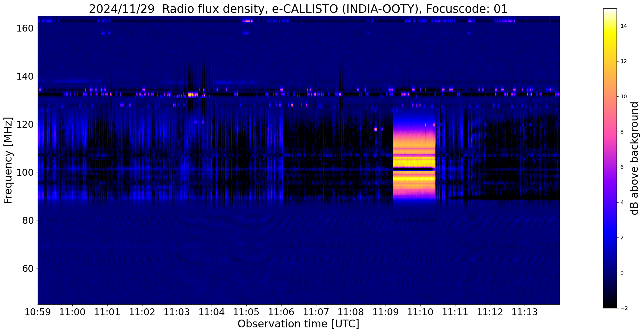Click the 8 colorbar tick label
This screenshot has width=644, height=333.
tap(622, 132)
